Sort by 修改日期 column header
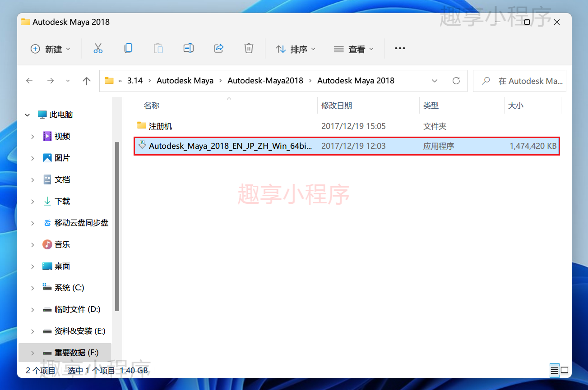The height and width of the screenshot is (390, 588). (x=337, y=106)
